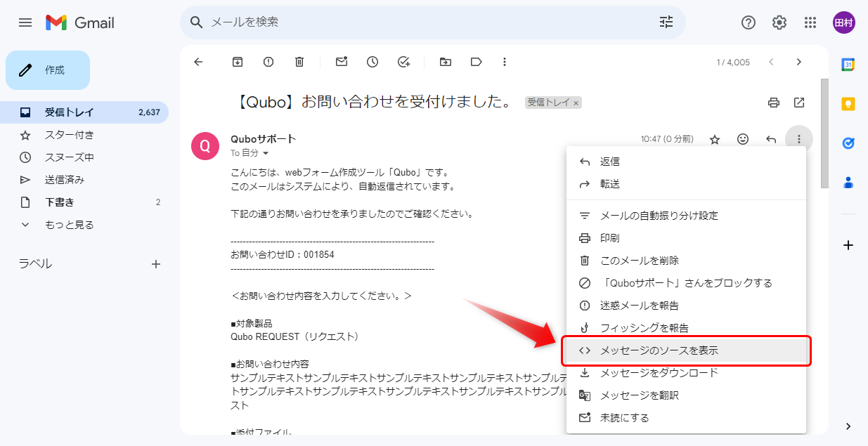Remove 受信トレイ label with x
This screenshot has width=868, height=446.
point(576,103)
